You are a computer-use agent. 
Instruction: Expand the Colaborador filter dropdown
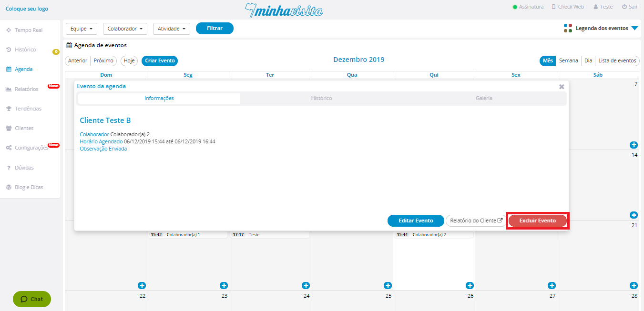point(125,29)
